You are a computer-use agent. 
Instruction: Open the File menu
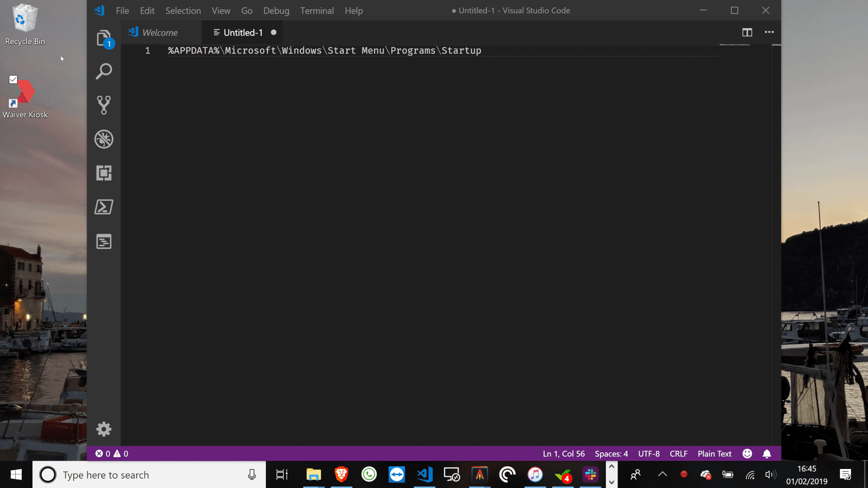click(122, 11)
